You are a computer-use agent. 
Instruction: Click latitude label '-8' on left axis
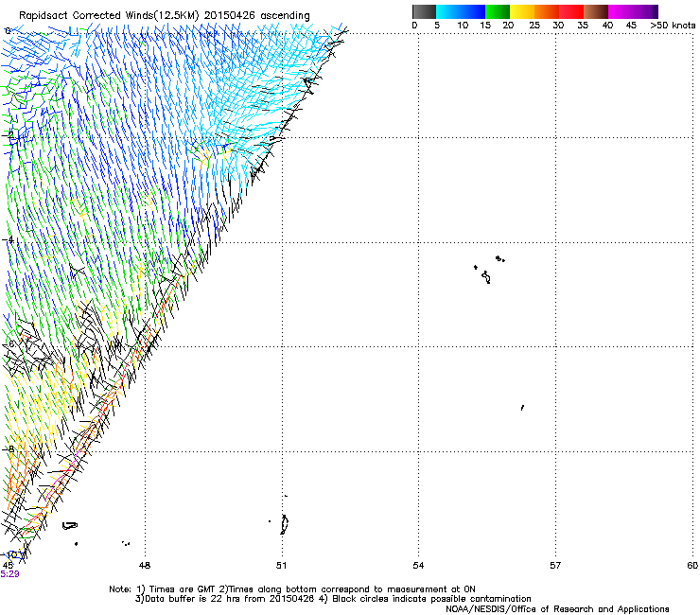pyautogui.click(x=9, y=449)
